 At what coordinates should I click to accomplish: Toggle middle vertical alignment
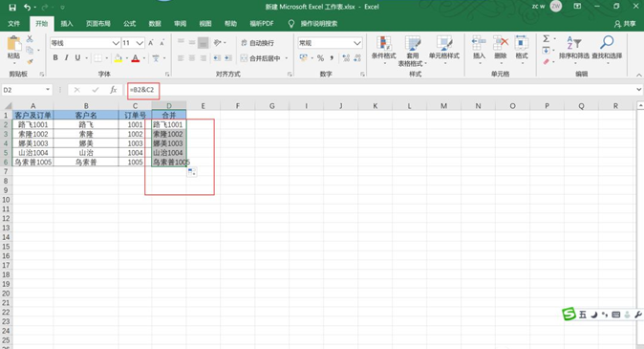(x=192, y=42)
